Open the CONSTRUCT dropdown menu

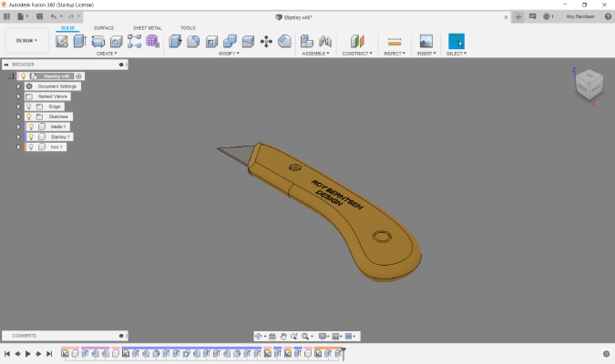tap(357, 54)
